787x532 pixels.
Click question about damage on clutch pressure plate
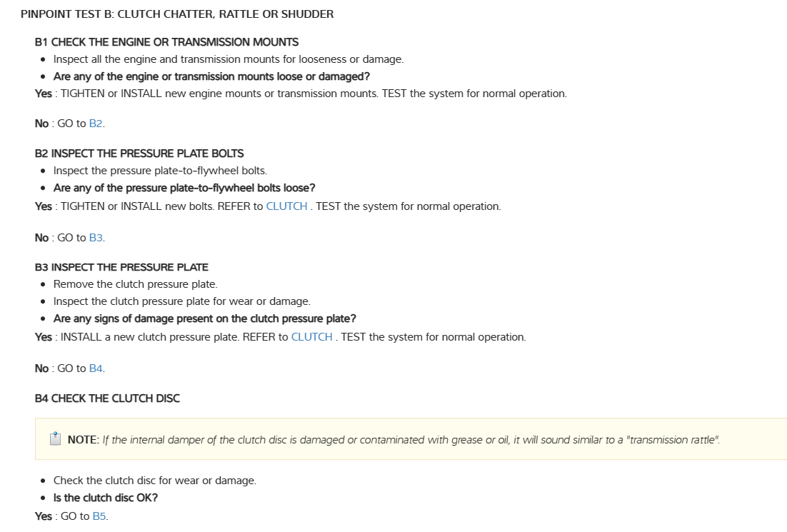[x=204, y=318]
